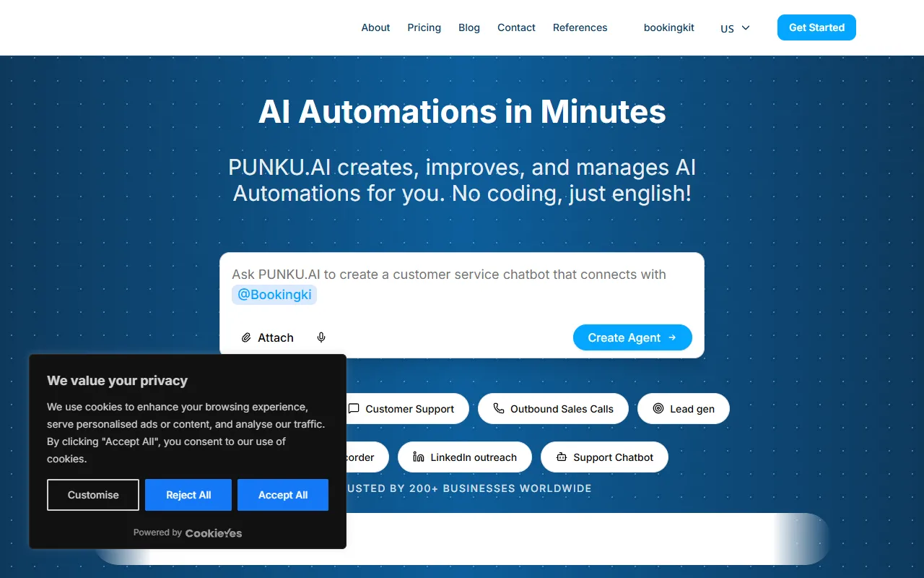This screenshot has width=924, height=578.
Task: Open the References nav link
Action: tap(580, 27)
